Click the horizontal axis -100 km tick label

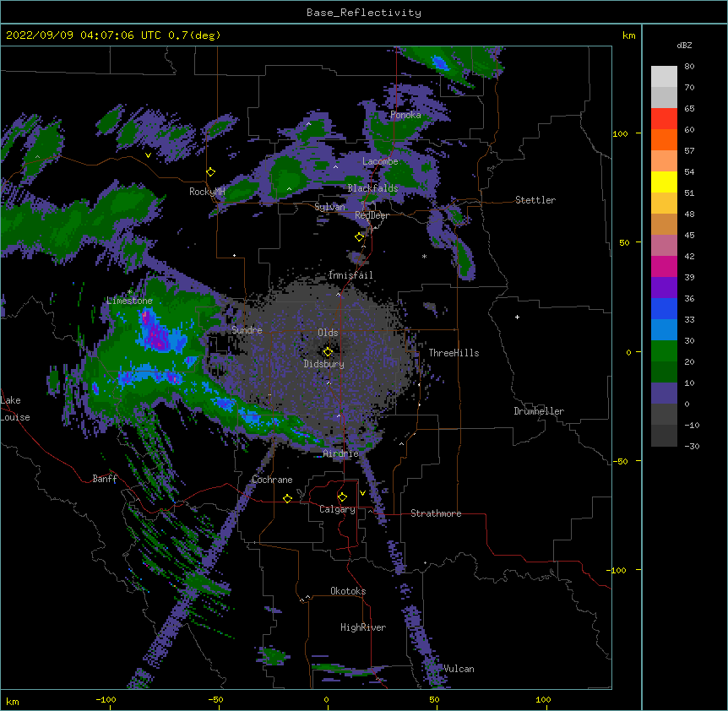(x=106, y=700)
